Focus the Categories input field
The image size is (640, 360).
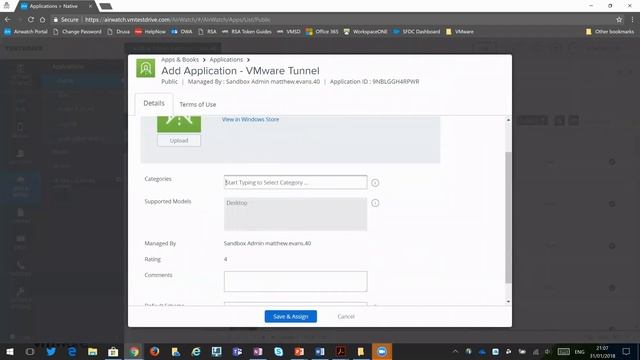click(296, 182)
